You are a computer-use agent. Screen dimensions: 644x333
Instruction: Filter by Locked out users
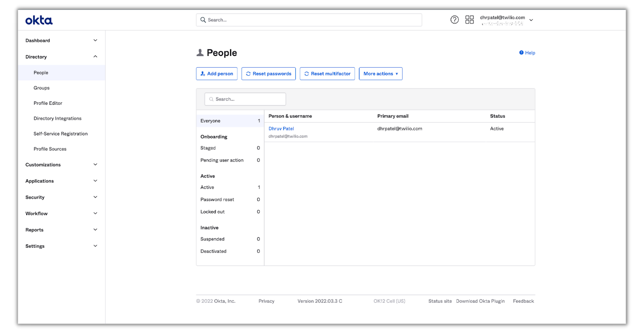230,212
